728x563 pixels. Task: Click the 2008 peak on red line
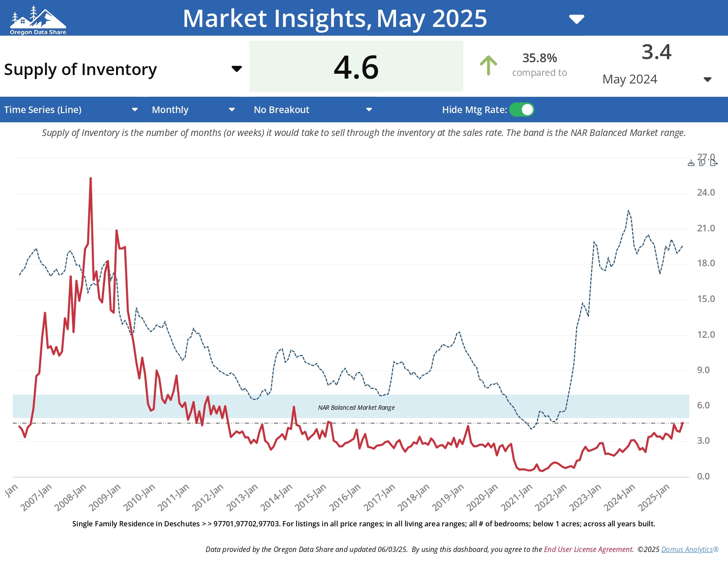point(90,178)
